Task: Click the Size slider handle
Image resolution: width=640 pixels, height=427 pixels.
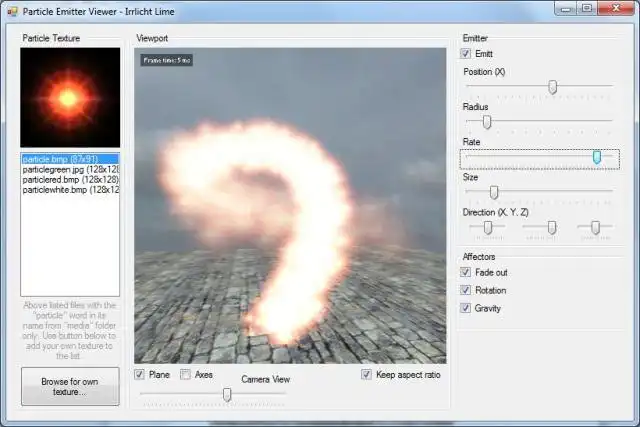Action: coord(494,192)
